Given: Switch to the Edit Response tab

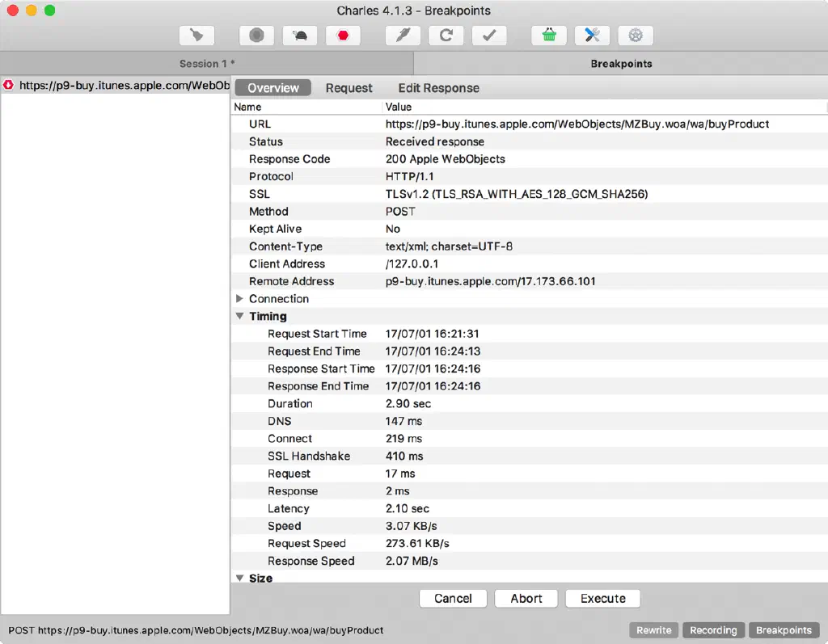Looking at the screenshot, I should pyautogui.click(x=438, y=88).
